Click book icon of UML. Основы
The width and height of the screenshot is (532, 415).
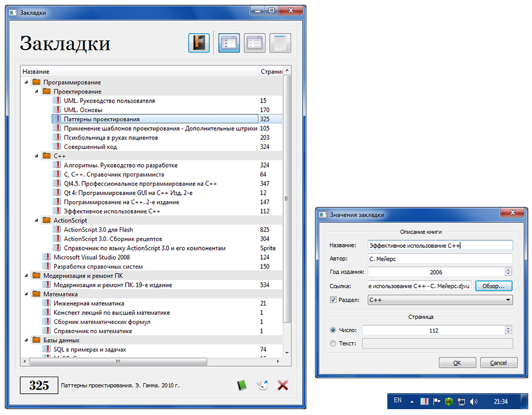click(57, 110)
